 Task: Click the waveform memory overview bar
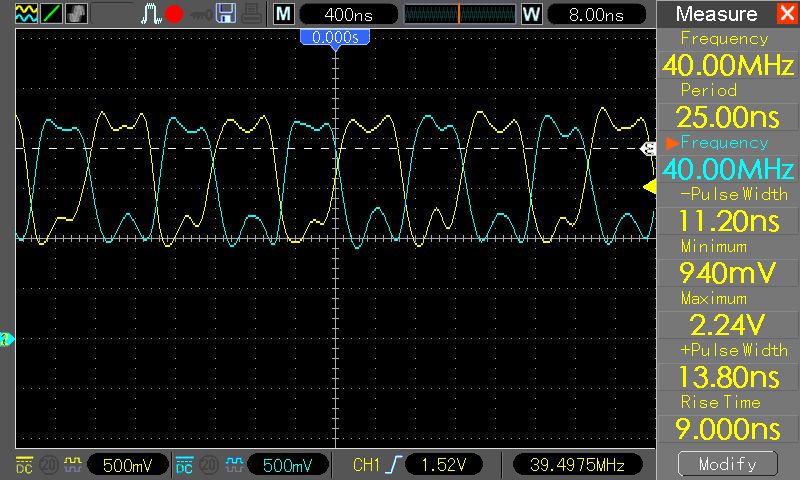(460, 14)
